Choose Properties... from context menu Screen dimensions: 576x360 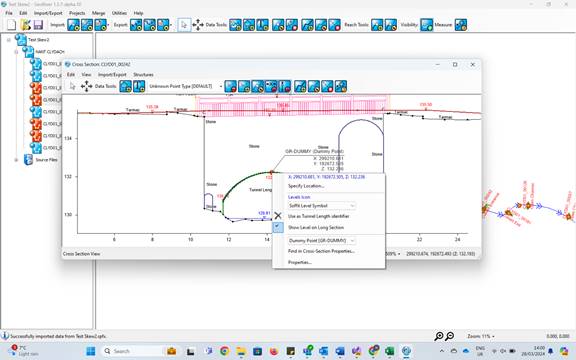(x=300, y=262)
